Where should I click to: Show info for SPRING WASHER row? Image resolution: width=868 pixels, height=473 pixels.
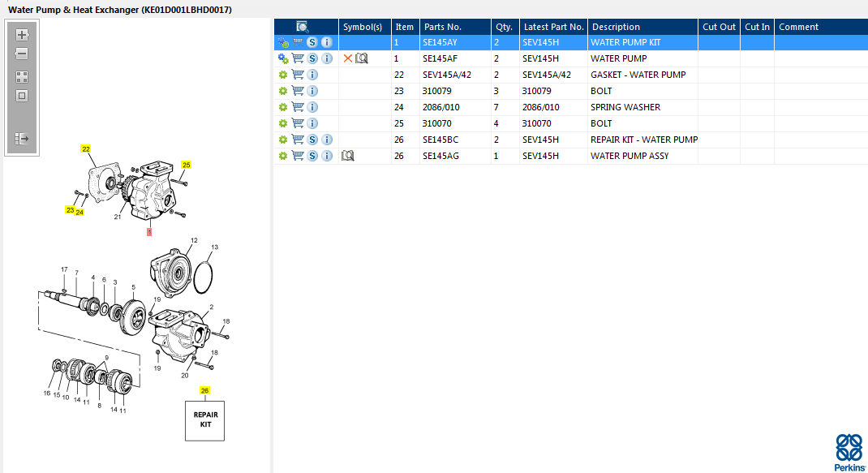pos(312,107)
